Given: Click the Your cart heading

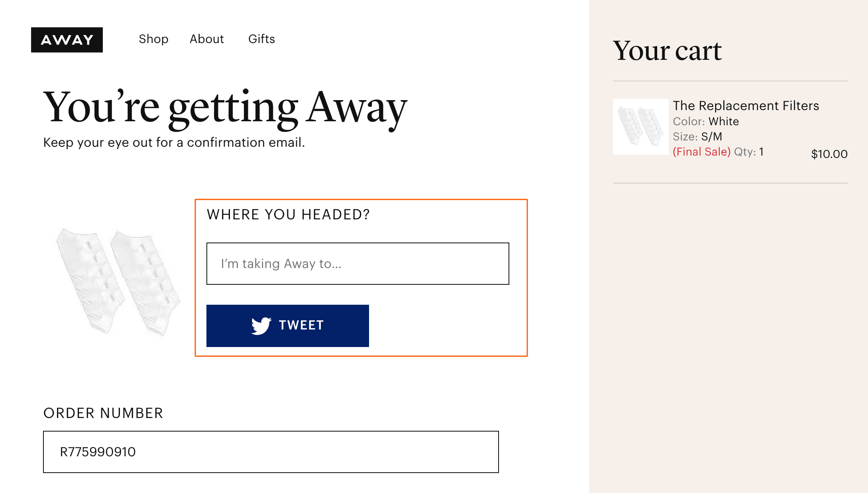Looking at the screenshot, I should tap(668, 51).
